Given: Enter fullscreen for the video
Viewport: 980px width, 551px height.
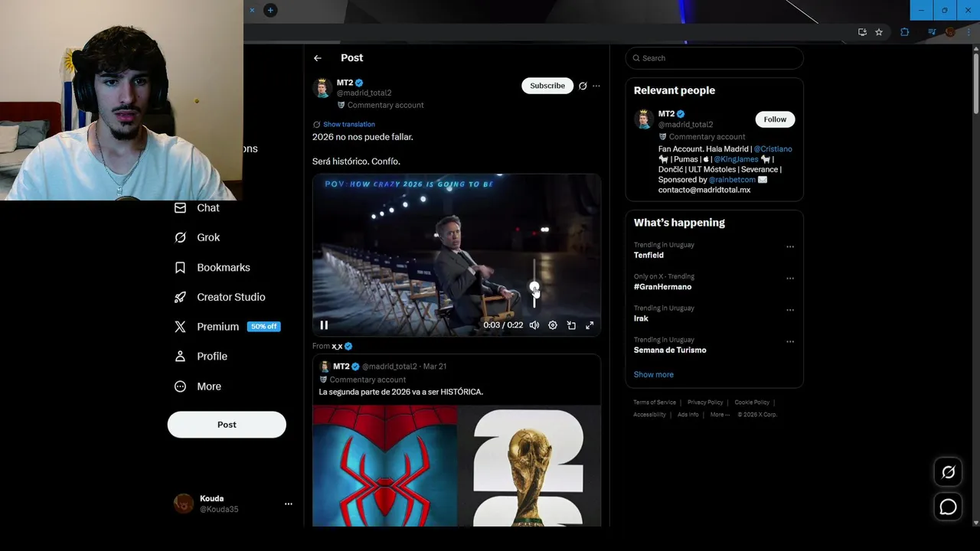Looking at the screenshot, I should pos(590,325).
